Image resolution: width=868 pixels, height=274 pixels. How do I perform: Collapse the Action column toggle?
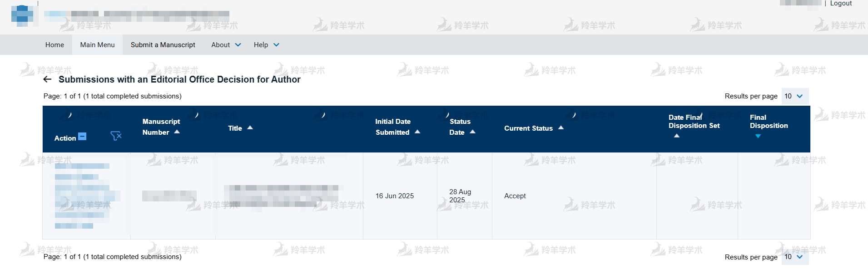(x=82, y=136)
